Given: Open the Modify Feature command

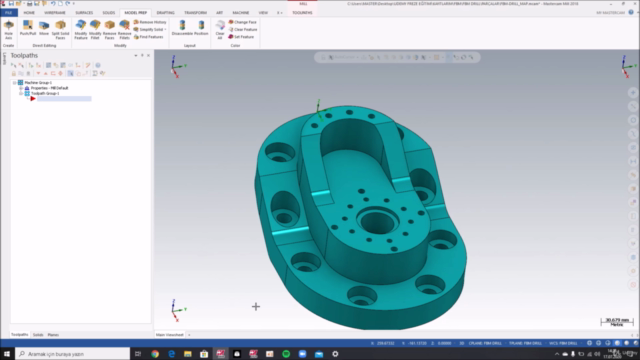Looking at the screenshot, I should pos(81,30).
